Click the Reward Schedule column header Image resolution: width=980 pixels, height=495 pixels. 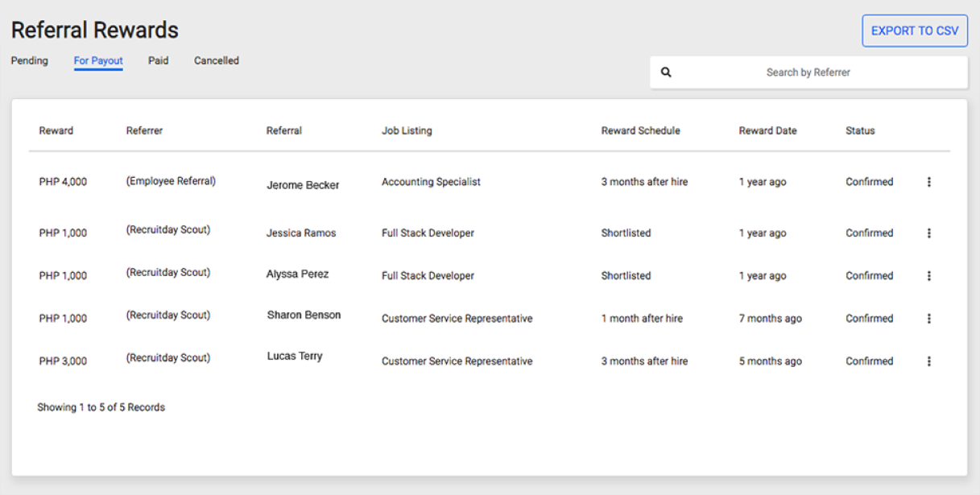pyautogui.click(x=641, y=130)
